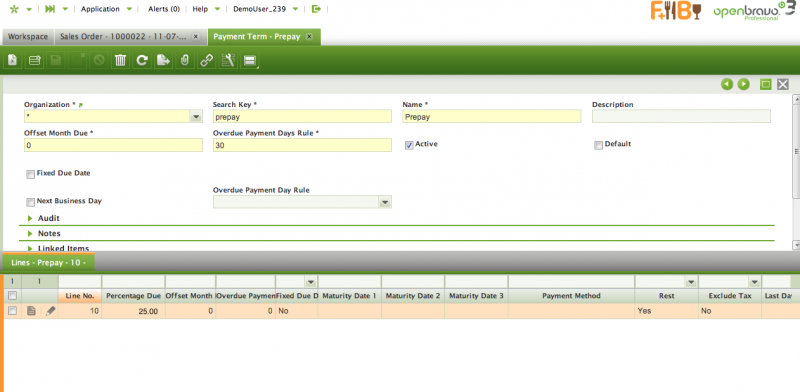
Task: Click the form scrollbar down arrow
Action: (796, 245)
